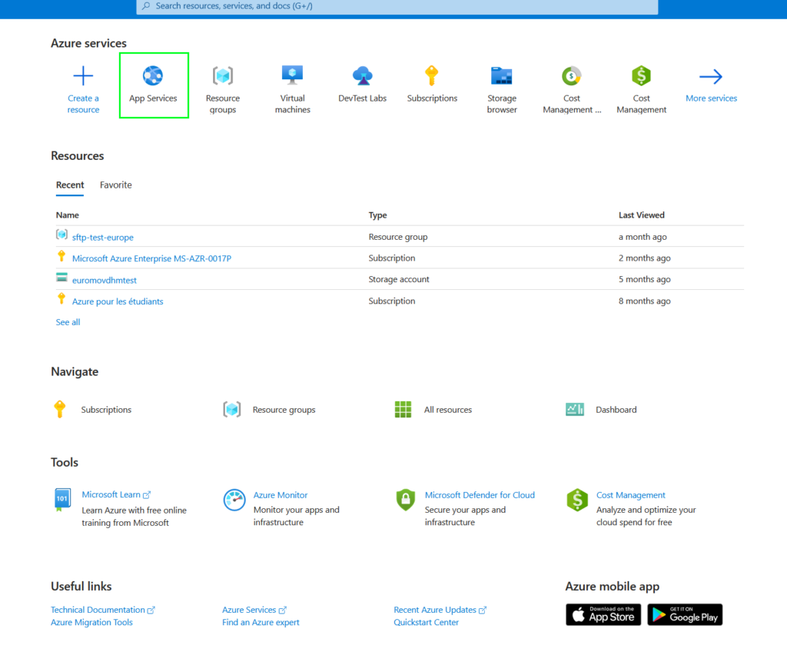
Task: Click the Type column header
Action: click(377, 215)
